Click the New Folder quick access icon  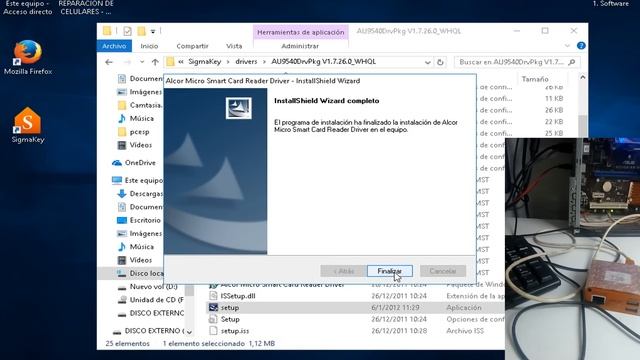141,31
